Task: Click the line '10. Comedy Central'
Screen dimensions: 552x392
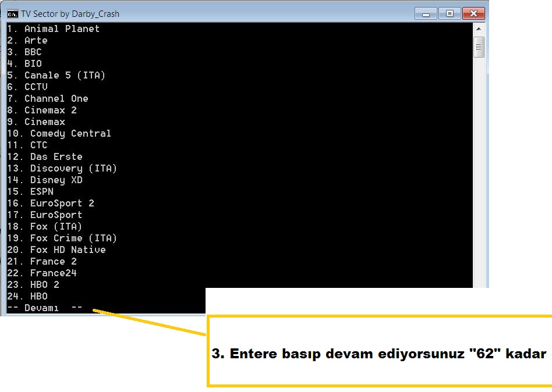Action: click(59, 134)
